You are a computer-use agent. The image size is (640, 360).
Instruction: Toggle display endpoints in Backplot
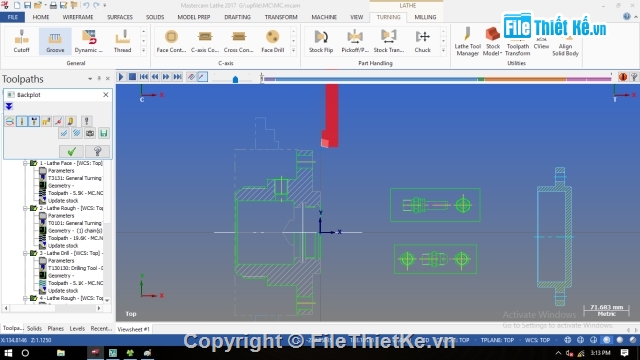coord(58,121)
